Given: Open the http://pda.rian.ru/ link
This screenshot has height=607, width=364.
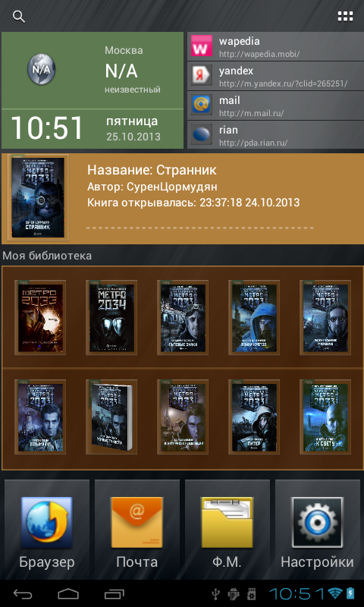Looking at the screenshot, I should click(253, 143).
